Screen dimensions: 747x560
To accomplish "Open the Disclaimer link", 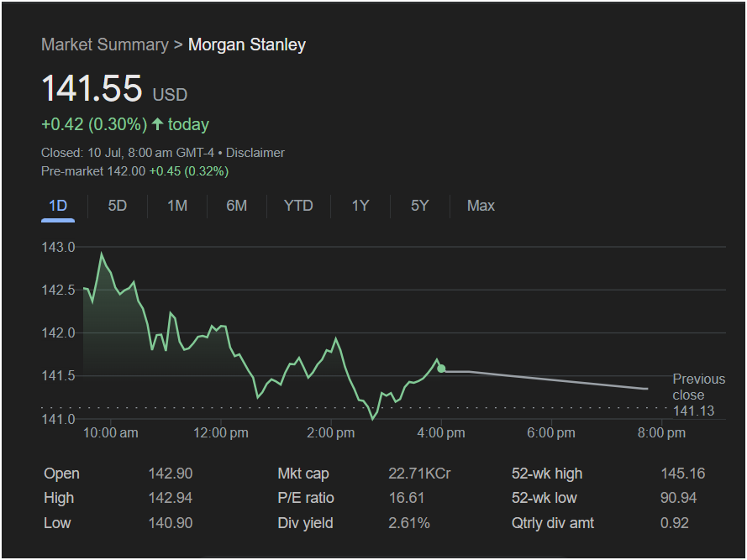I will coord(255,153).
